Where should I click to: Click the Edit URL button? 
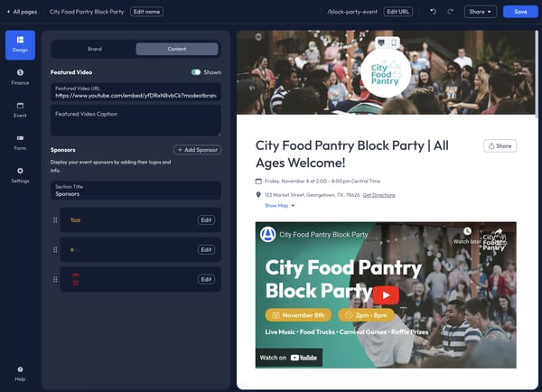tap(397, 12)
